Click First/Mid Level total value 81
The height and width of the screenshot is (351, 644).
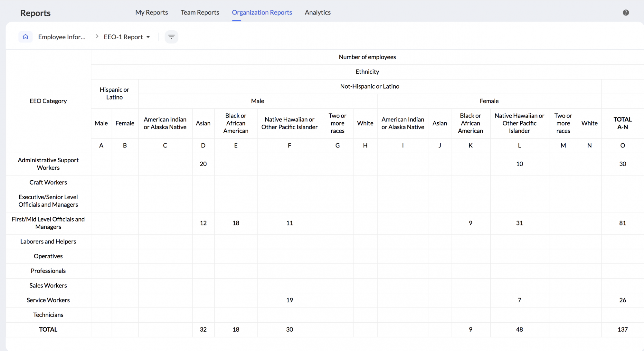pos(622,223)
